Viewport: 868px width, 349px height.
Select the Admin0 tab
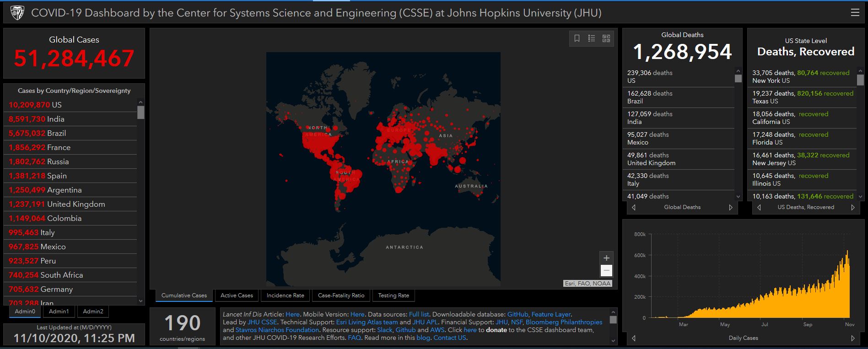[25, 311]
